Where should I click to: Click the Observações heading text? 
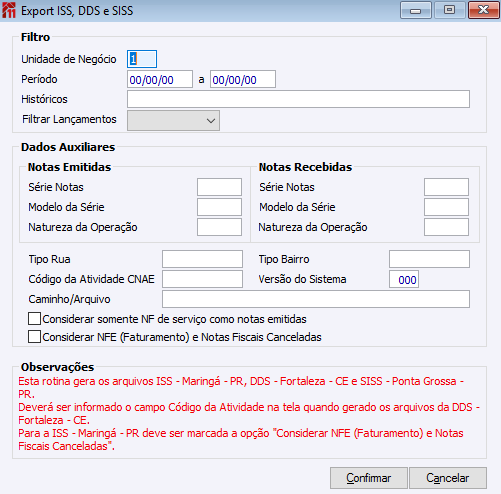[57, 367]
